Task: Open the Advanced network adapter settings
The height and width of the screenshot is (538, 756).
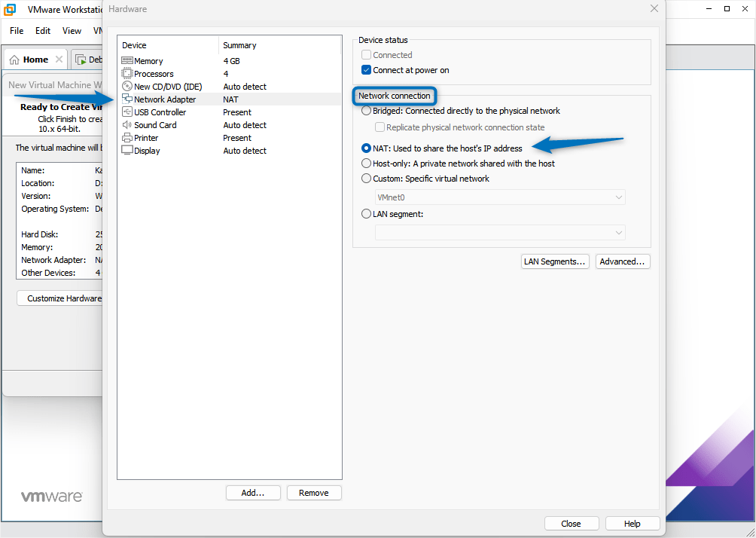Action: [622, 261]
